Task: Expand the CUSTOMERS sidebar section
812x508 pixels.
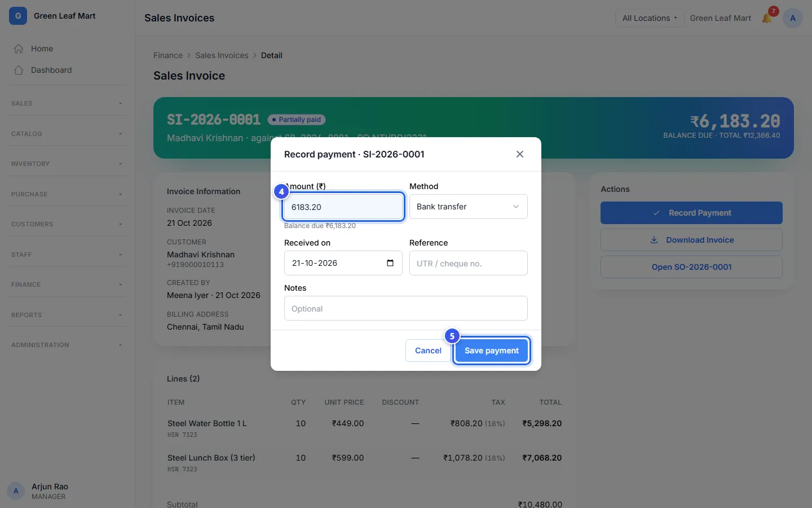Action: coord(67,224)
